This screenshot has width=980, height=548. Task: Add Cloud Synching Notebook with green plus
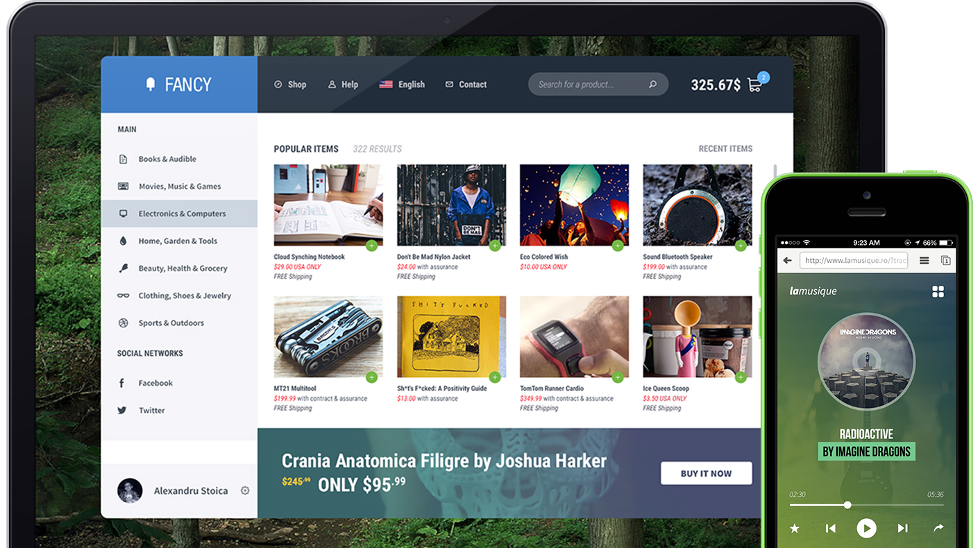(x=371, y=246)
